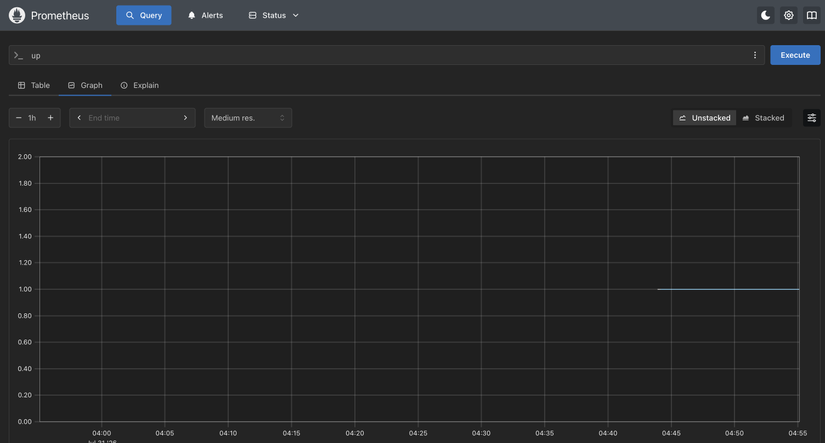Click the terminal prompt icon in the query box
Viewport: 825px width, 443px height.
click(x=18, y=55)
